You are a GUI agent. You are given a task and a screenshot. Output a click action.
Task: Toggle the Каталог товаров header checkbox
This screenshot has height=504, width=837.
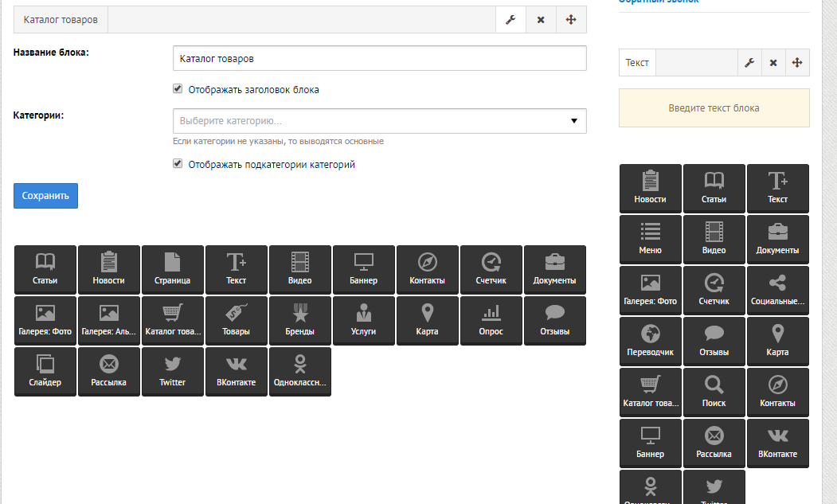point(177,88)
